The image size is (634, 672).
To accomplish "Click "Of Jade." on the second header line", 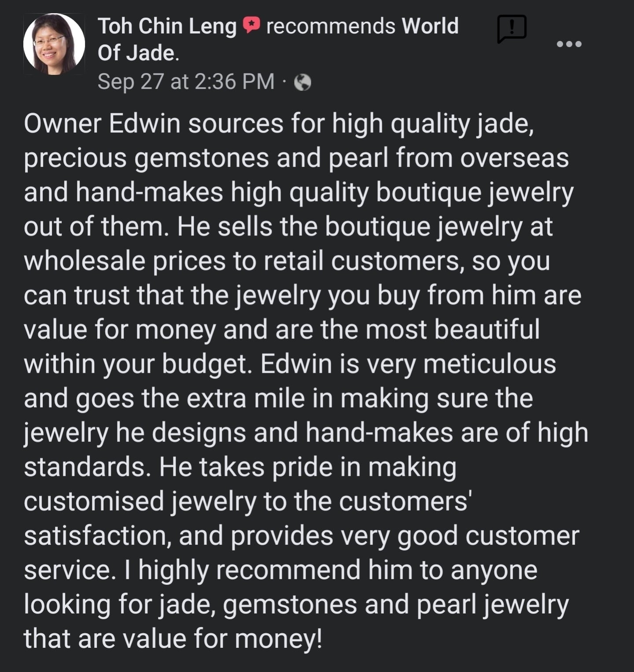I will [138, 54].
